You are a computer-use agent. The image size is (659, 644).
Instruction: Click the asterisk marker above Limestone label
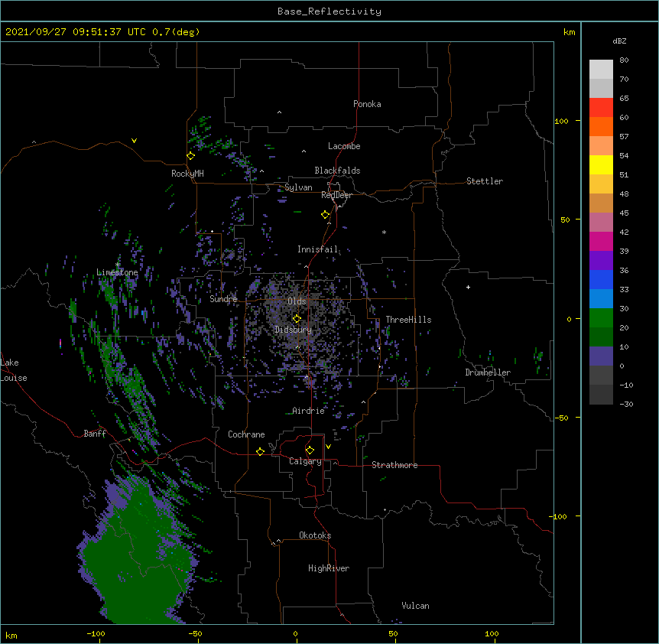[x=118, y=265]
